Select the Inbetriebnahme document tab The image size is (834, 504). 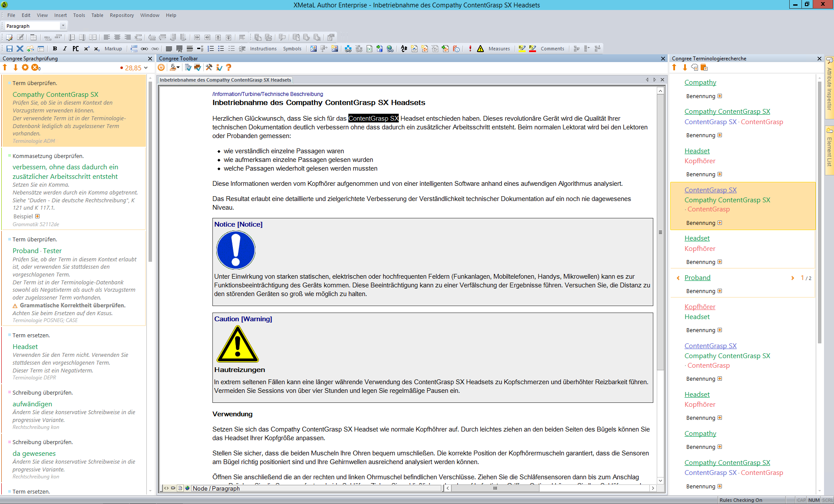[x=225, y=80]
